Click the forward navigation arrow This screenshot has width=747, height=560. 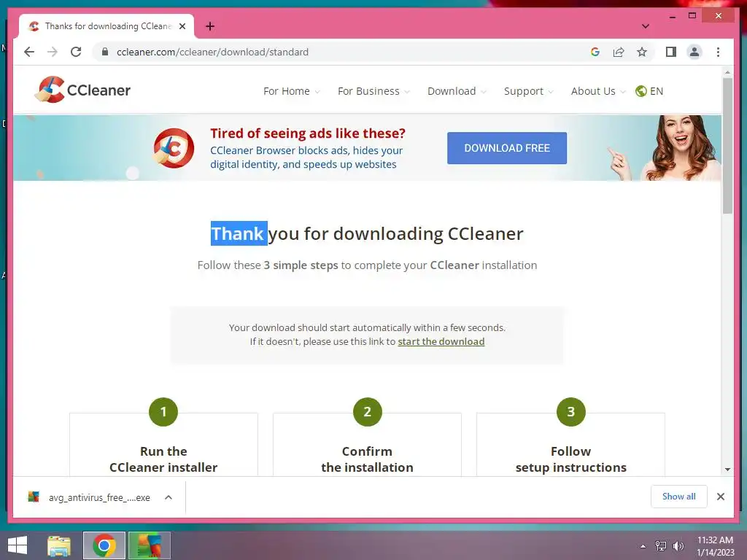[53, 52]
